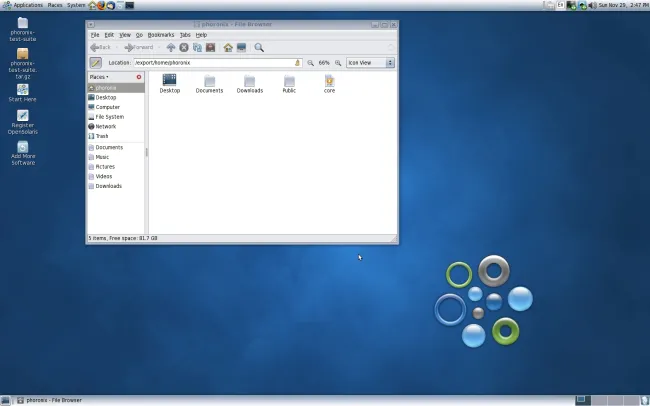Go back with the Back button

pos(101,47)
